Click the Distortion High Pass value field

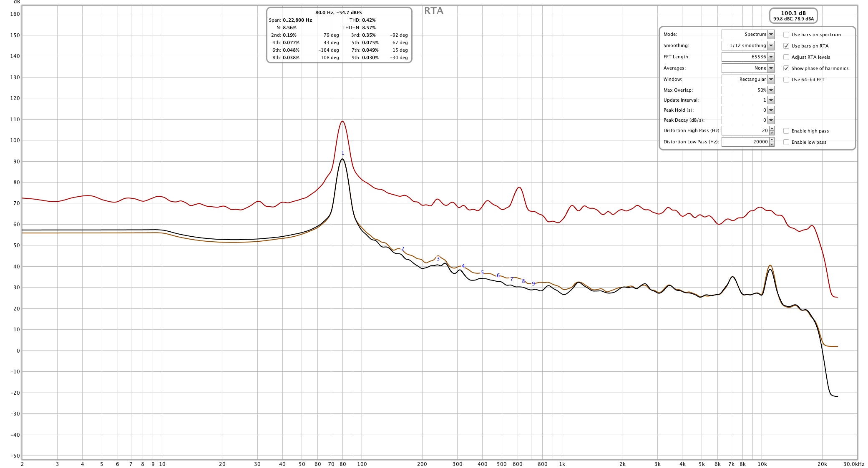point(745,130)
